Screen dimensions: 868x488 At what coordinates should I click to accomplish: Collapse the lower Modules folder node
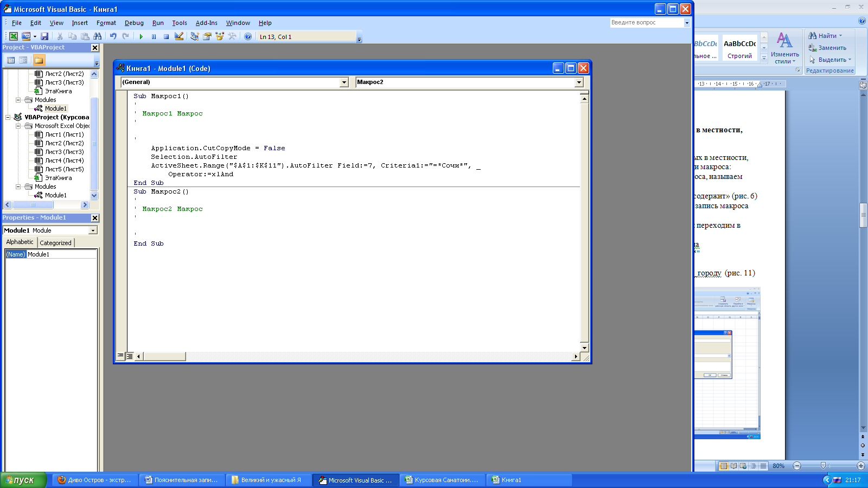click(x=18, y=187)
